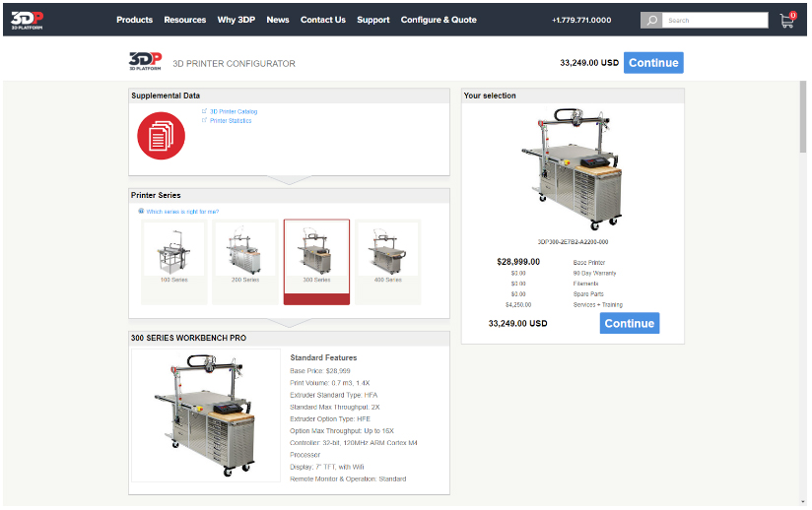The image size is (812, 510).
Task: Click the 3DP logo in the top navigation bar
Action: pyautogui.click(x=27, y=20)
